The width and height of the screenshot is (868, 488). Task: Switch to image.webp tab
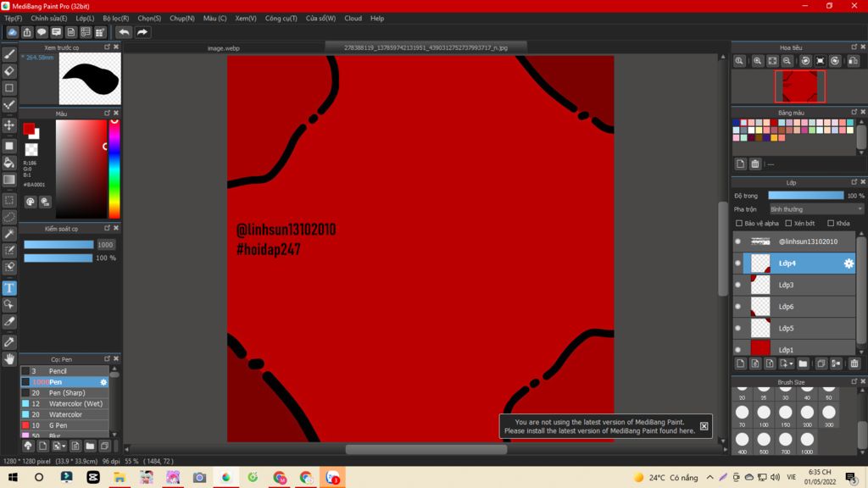point(224,48)
